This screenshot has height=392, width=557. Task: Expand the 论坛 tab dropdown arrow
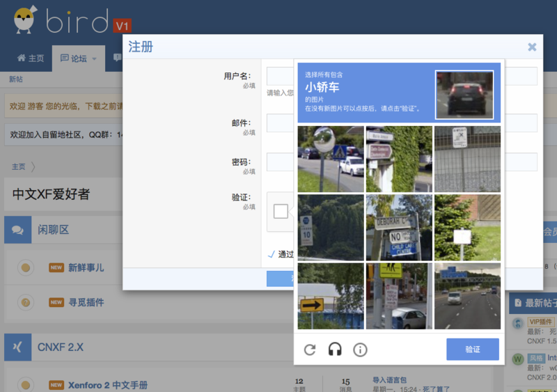pyautogui.click(x=95, y=59)
